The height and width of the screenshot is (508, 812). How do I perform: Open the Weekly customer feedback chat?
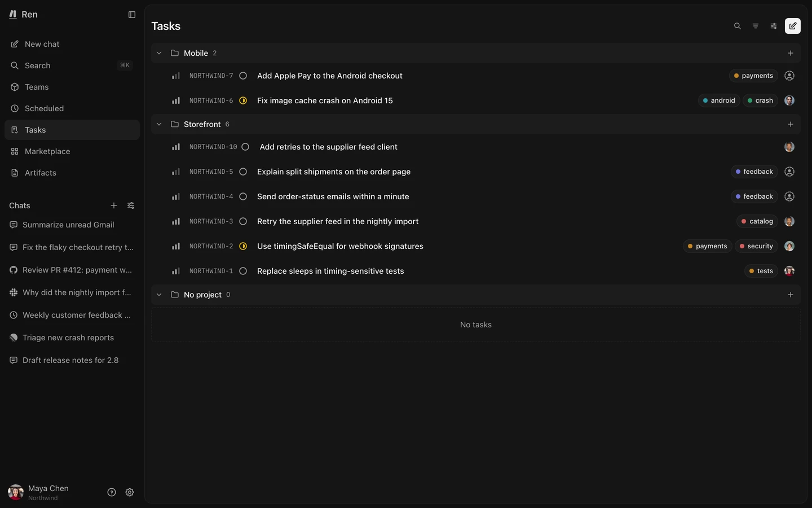[x=72, y=315]
